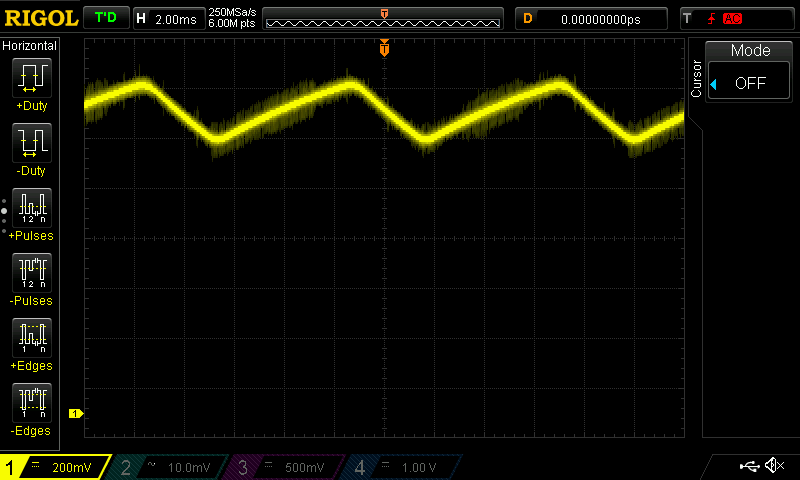Open the cursor Mode OFF selector

[x=750, y=83]
